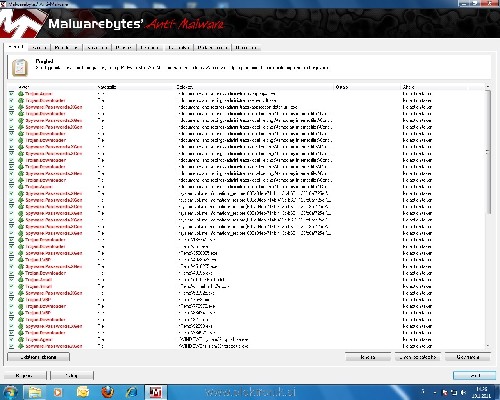Click the results list scrollbar down arrow

click(x=488, y=346)
